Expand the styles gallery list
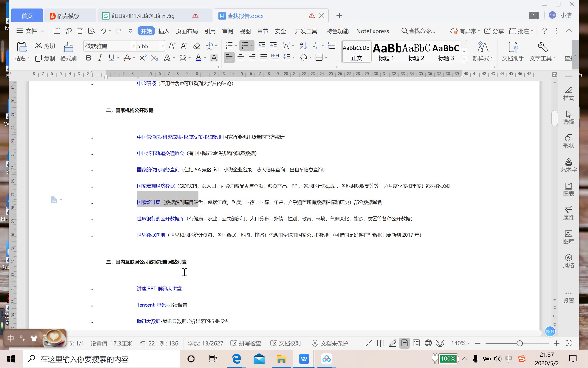 (x=464, y=59)
